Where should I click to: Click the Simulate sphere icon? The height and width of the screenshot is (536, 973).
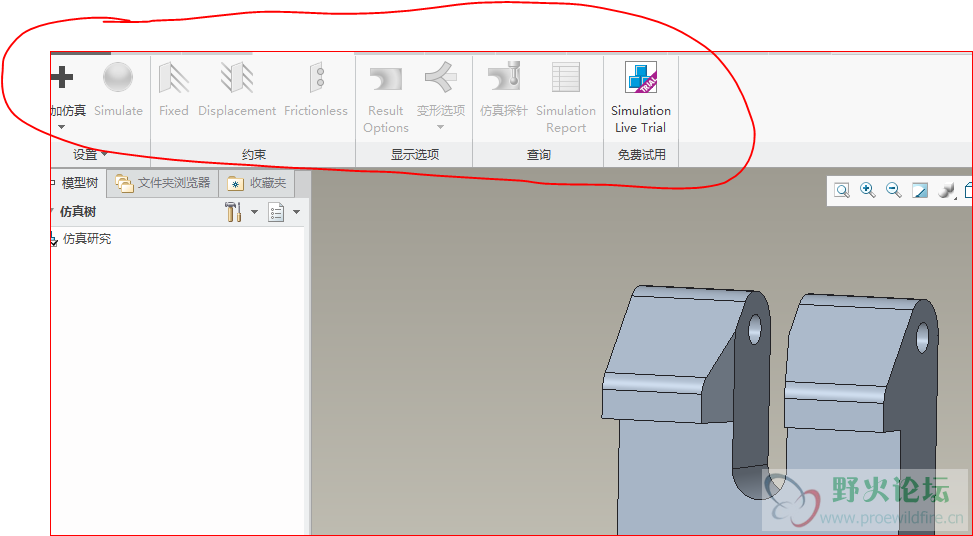(x=118, y=77)
